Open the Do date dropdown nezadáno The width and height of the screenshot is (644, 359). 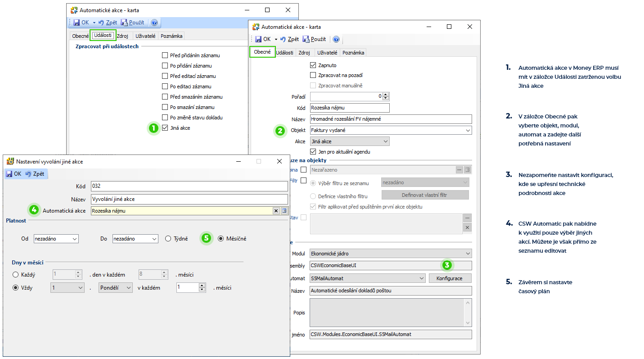click(135, 239)
